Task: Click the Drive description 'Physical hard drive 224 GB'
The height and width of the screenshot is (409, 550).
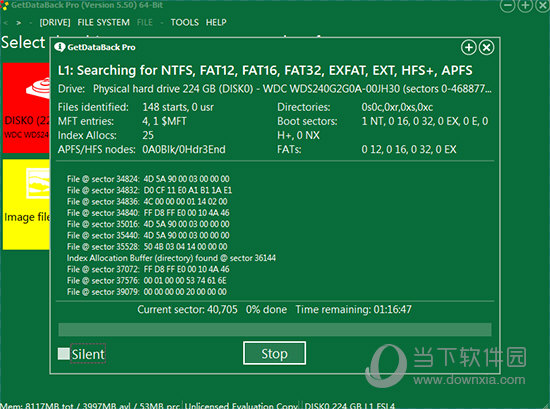Action: 292,89
